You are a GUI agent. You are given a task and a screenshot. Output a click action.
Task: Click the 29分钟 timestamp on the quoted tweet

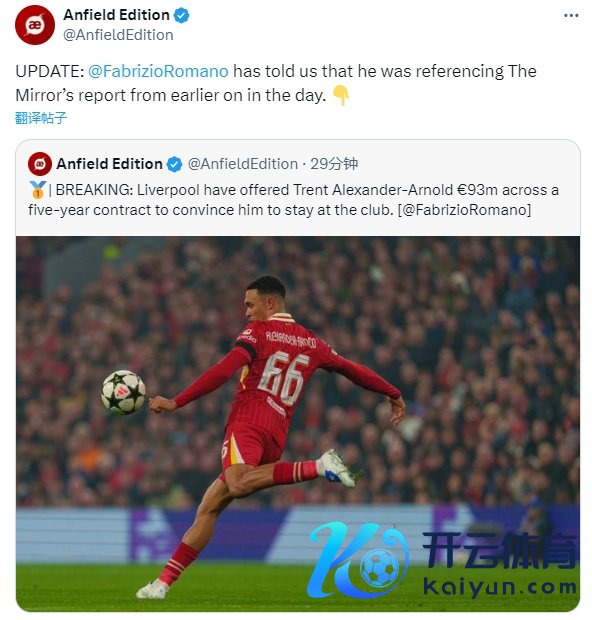(x=334, y=164)
